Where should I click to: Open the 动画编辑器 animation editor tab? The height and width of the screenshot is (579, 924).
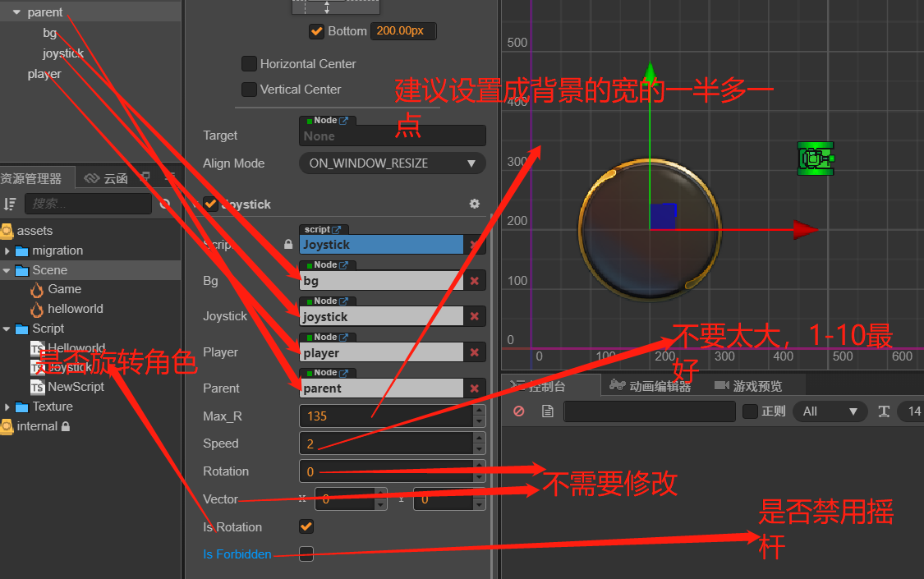click(x=650, y=386)
